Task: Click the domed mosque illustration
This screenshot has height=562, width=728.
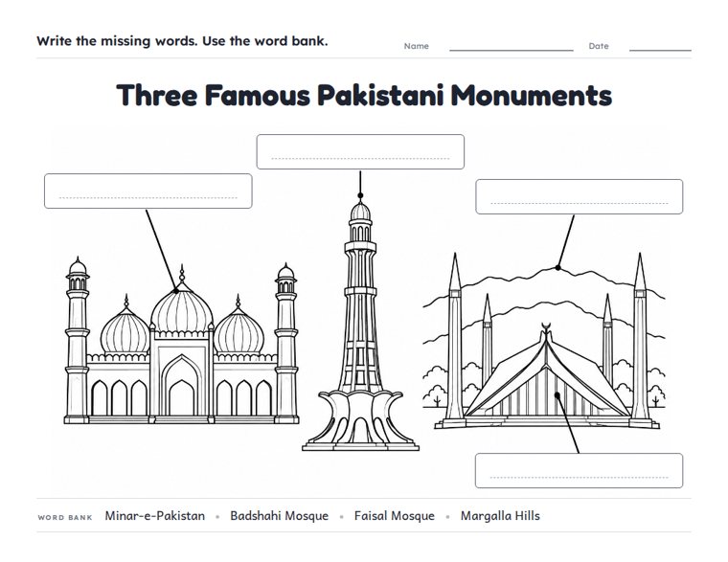Action: pyautogui.click(x=181, y=341)
